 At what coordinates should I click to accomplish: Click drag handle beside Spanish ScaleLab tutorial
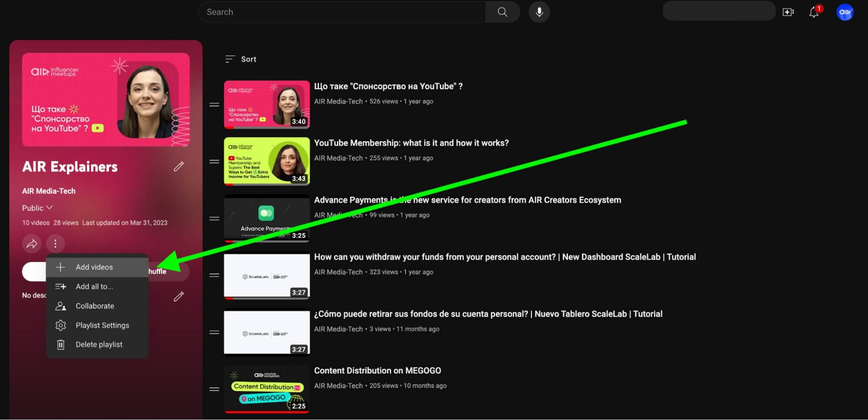pyautogui.click(x=214, y=332)
